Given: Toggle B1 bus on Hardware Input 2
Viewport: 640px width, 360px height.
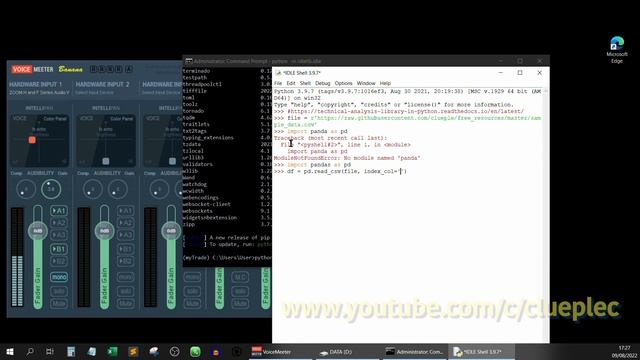Looking at the screenshot, I should coord(125,249).
